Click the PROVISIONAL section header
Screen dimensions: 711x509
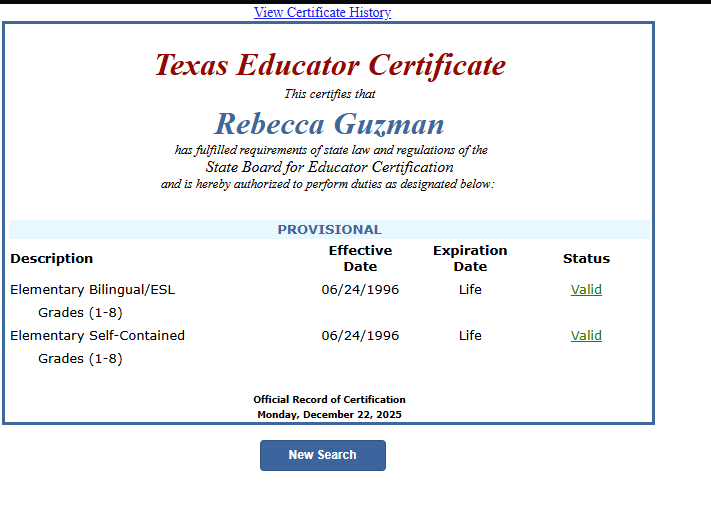[330, 229]
